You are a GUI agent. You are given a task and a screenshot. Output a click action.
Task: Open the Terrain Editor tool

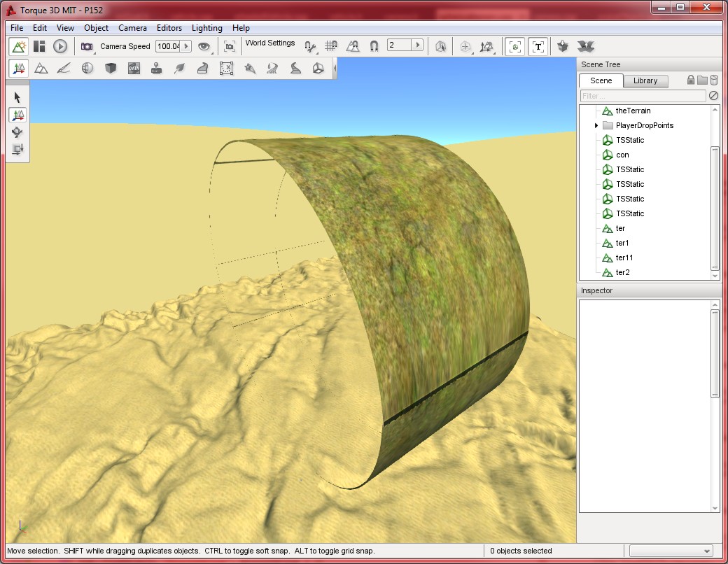41,68
